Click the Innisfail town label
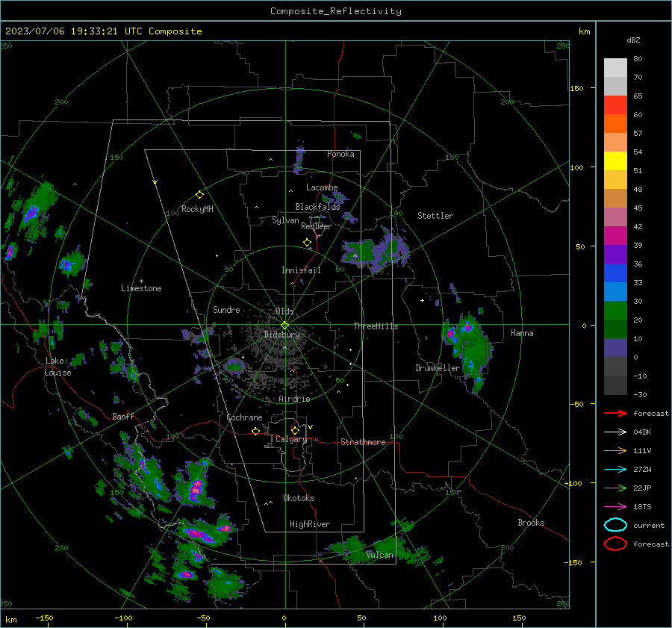The height and width of the screenshot is (628, 672). pyautogui.click(x=301, y=270)
